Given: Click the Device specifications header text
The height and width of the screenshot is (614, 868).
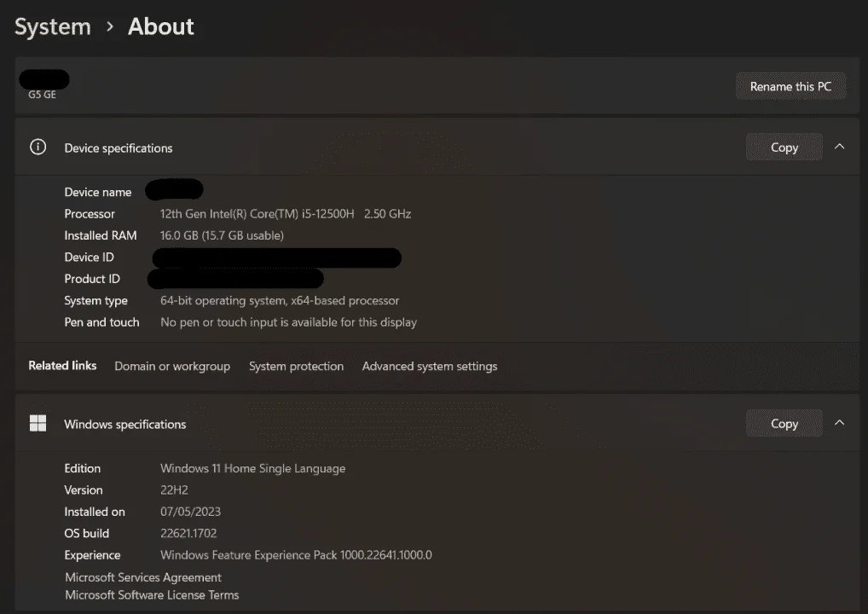Looking at the screenshot, I should (119, 148).
